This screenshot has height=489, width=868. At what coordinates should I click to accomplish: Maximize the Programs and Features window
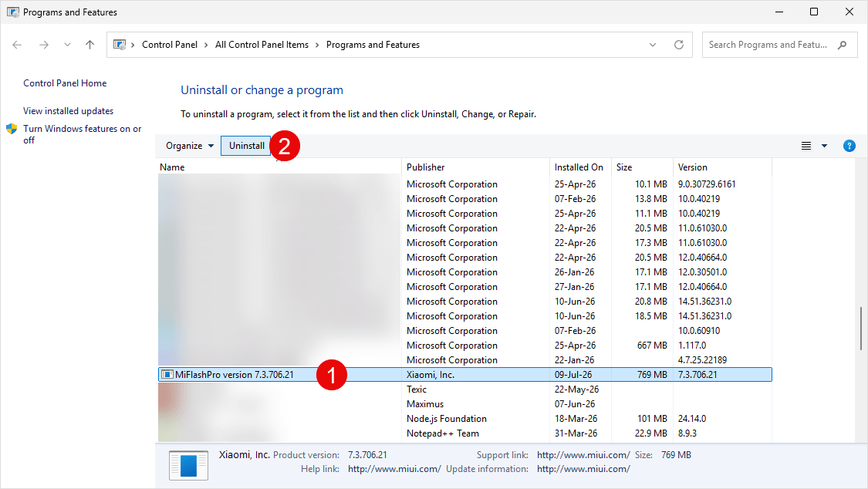pos(814,12)
